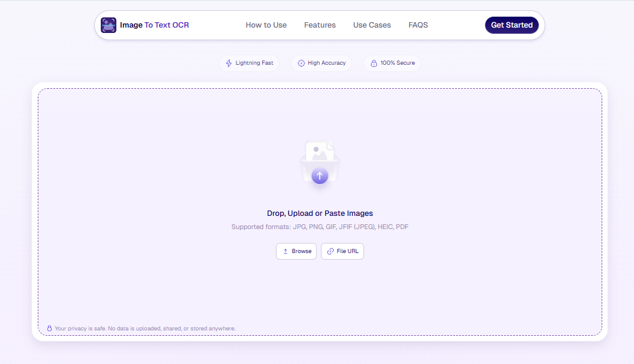Click the High Accuracy badge icon

click(301, 63)
